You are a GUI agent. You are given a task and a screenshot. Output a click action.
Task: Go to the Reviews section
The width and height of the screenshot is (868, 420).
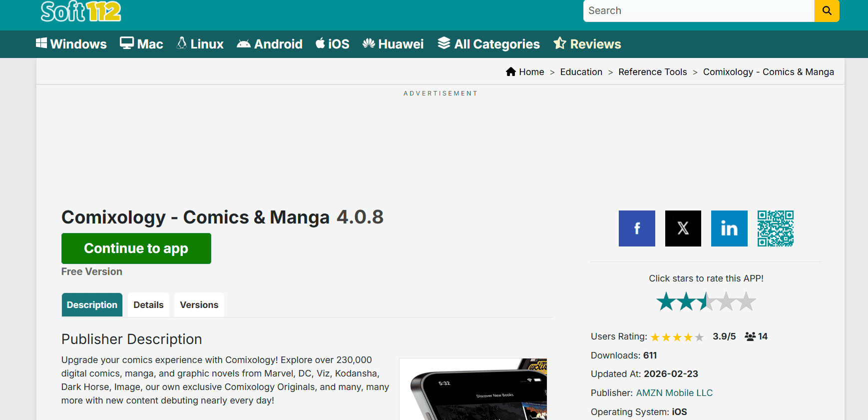click(587, 44)
